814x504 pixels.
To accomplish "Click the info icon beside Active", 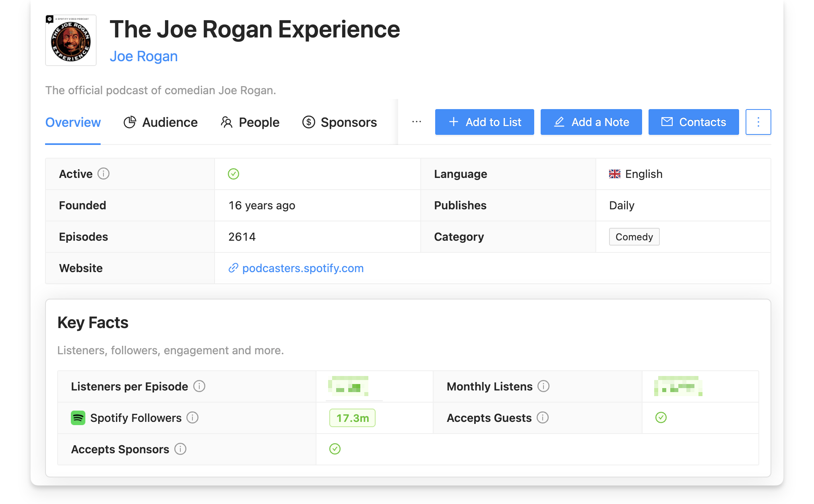I will pos(103,174).
